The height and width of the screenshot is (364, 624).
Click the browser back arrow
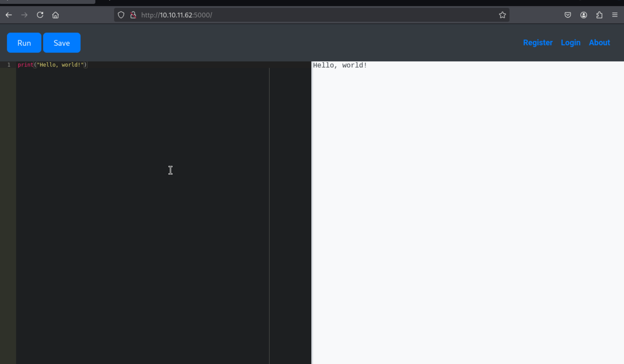pyautogui.click(x=9, y=15)
